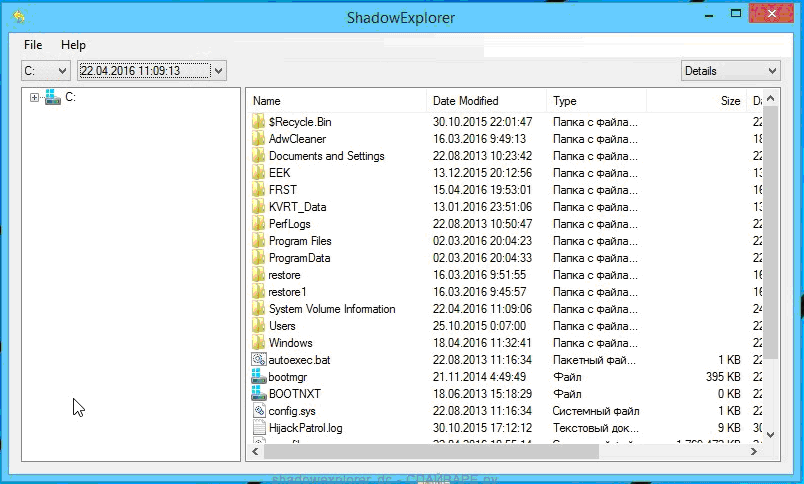Click the bootmgr file icon
The height and width of the screenshot is (484, 804).
click(258, 377)
